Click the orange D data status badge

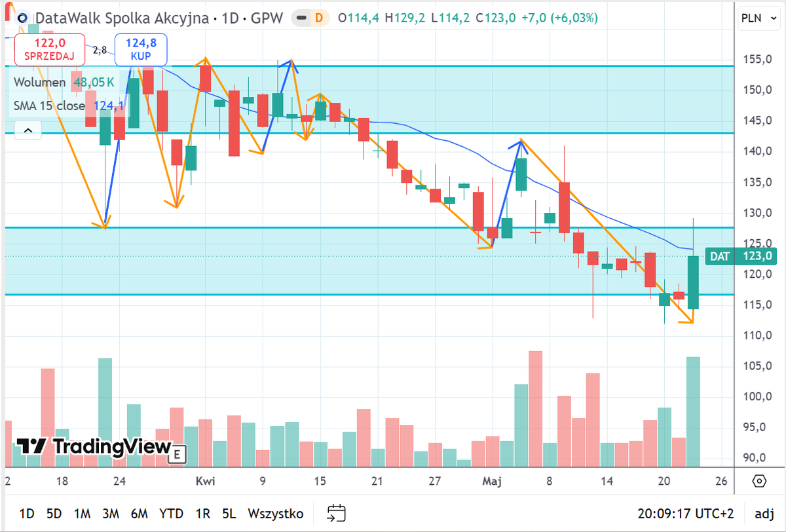pyautogui.click(x=319, y=18)
